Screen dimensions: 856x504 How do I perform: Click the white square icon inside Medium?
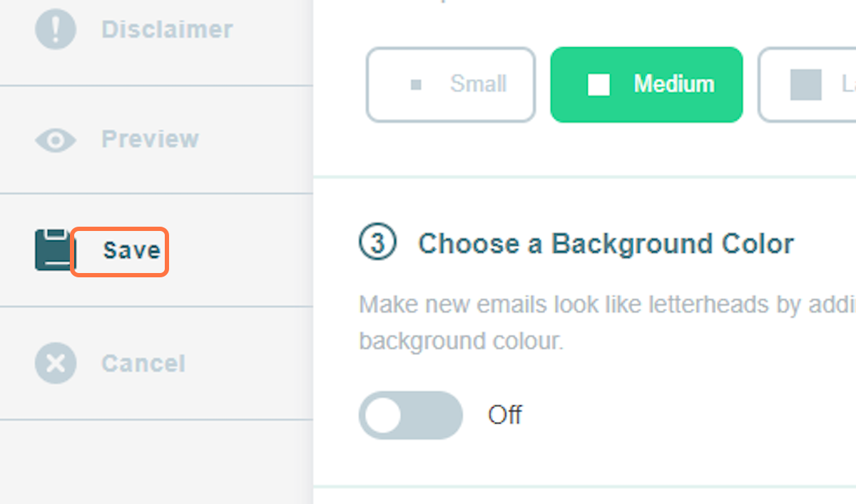(598, 85)
